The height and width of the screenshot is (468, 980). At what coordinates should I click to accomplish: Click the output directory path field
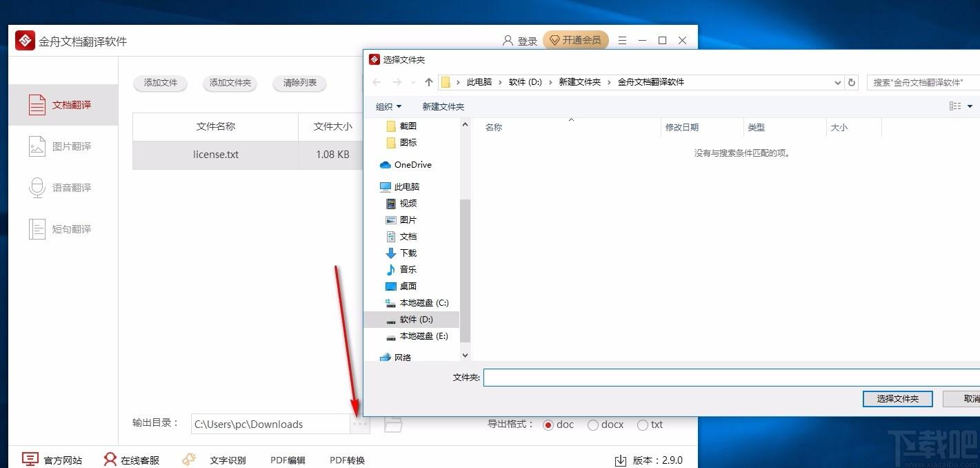(x=270, y=424)
